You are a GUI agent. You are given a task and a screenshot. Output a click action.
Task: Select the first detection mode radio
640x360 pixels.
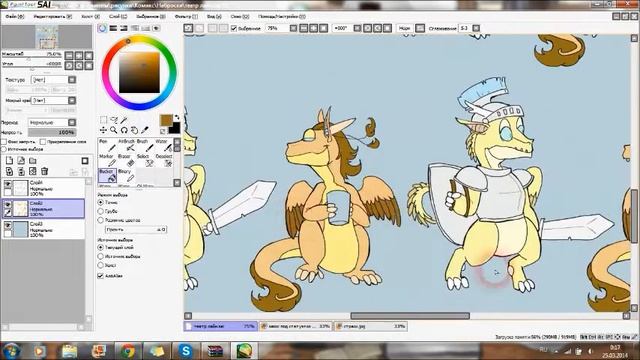(100, 202)
